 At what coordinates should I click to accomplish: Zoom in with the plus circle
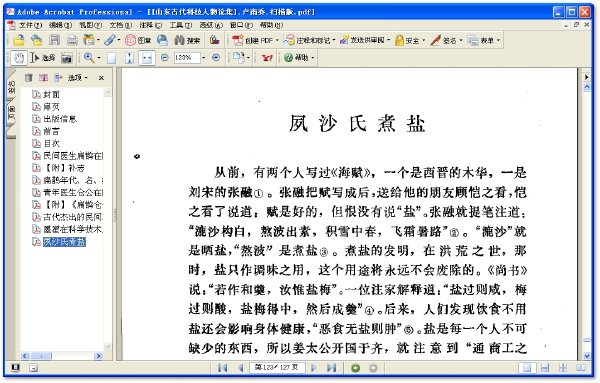(216, 58)
